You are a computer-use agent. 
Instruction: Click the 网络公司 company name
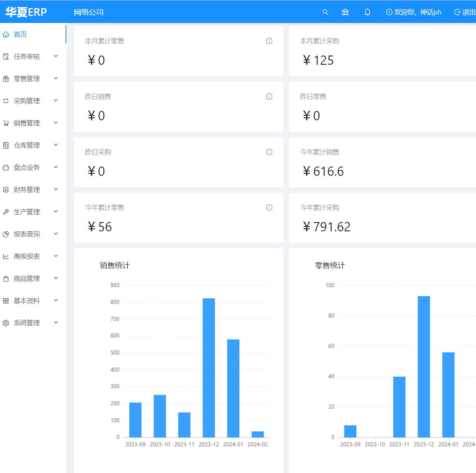[x=89, y=12]
